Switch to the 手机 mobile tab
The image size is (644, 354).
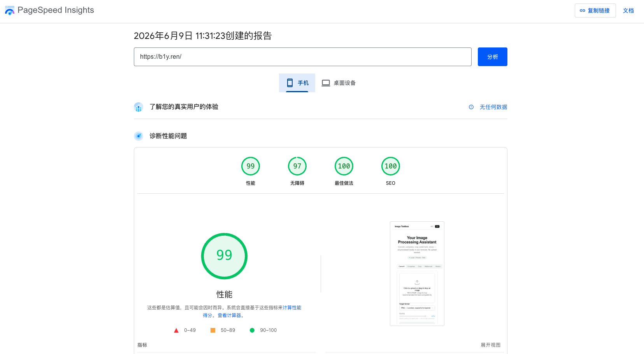297,83
